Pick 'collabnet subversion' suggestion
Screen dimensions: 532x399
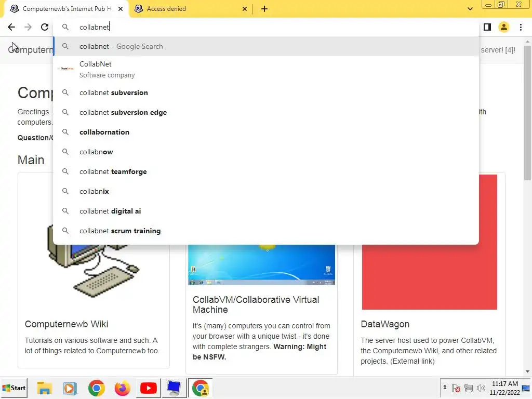266,92
